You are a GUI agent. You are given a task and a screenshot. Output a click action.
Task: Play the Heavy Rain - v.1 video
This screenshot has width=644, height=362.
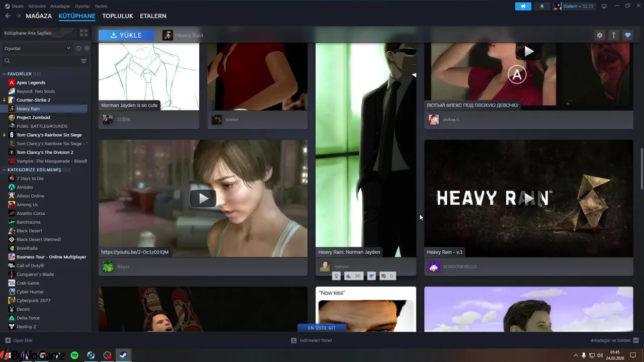point(529,199)
